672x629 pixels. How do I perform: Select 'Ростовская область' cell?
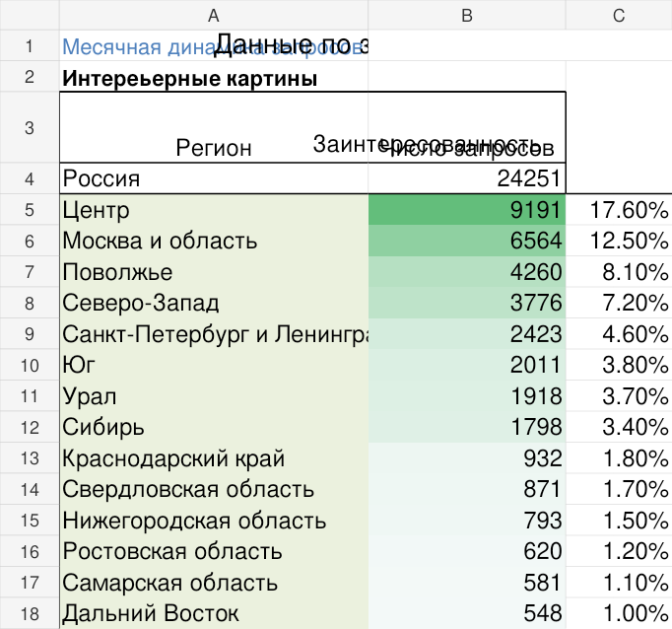click(x=214, y=550)
